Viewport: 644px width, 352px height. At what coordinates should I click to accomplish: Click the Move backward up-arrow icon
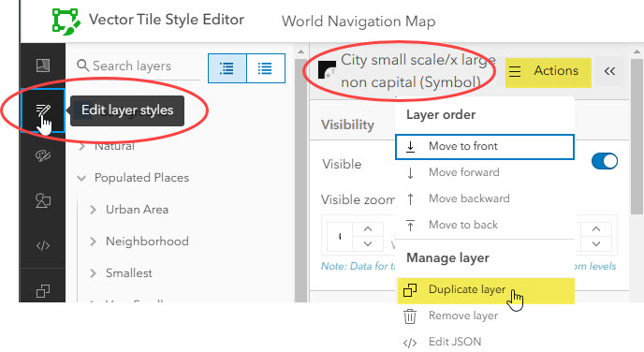click(x=410, y=198)
